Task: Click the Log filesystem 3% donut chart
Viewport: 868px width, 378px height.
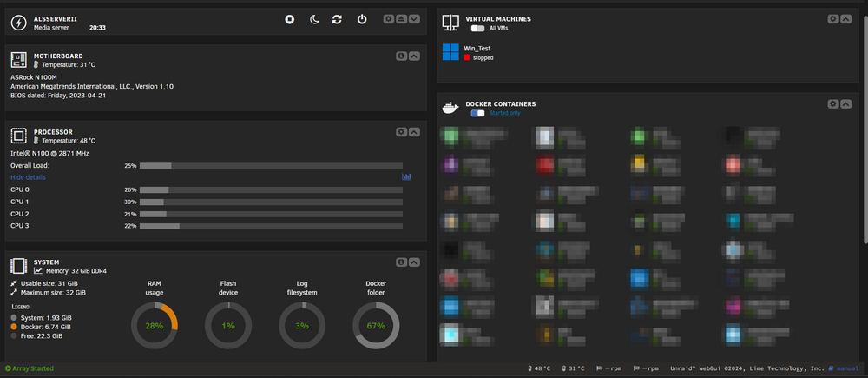Action: click(302, 326)
